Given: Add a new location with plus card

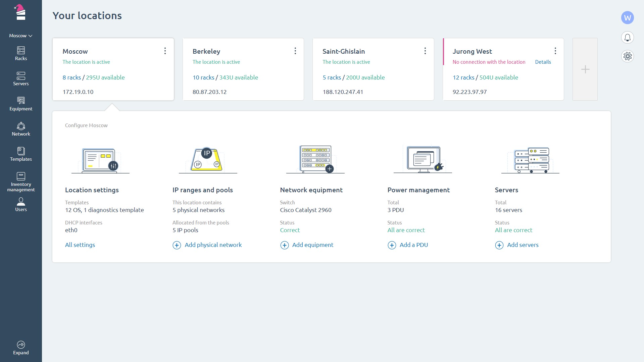Looking at the screenshot, I should point(585,69).
